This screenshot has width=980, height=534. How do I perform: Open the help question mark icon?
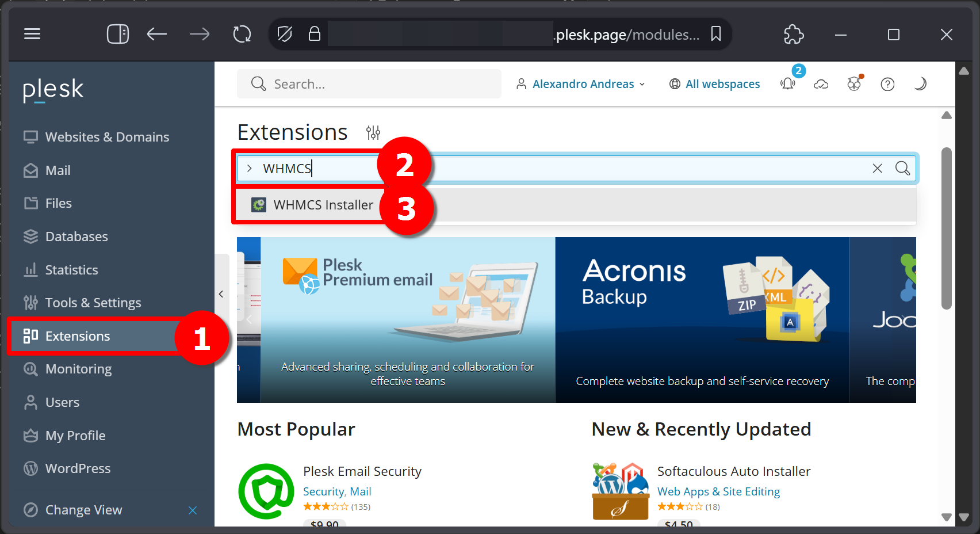pos(887,85)
